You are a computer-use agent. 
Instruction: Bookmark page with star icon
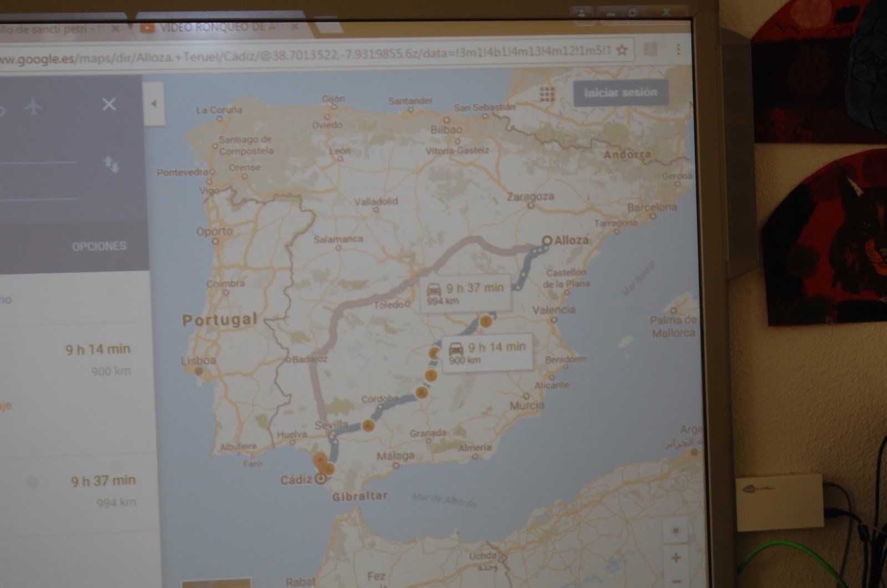621,50
